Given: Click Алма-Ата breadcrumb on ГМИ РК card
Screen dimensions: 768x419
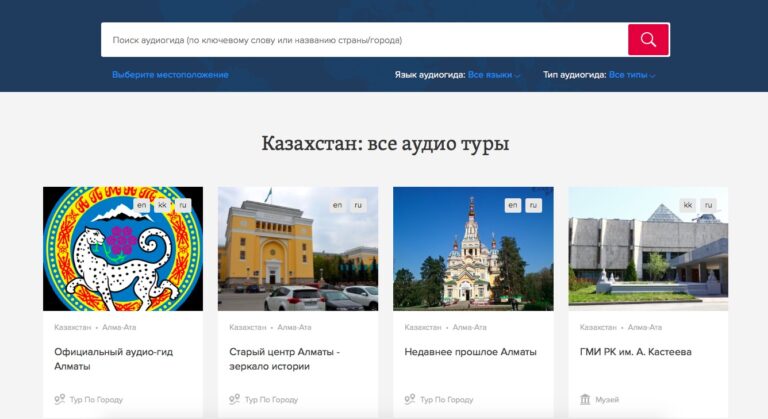Looking at the screenshot, I should click(x=645, y=327).
